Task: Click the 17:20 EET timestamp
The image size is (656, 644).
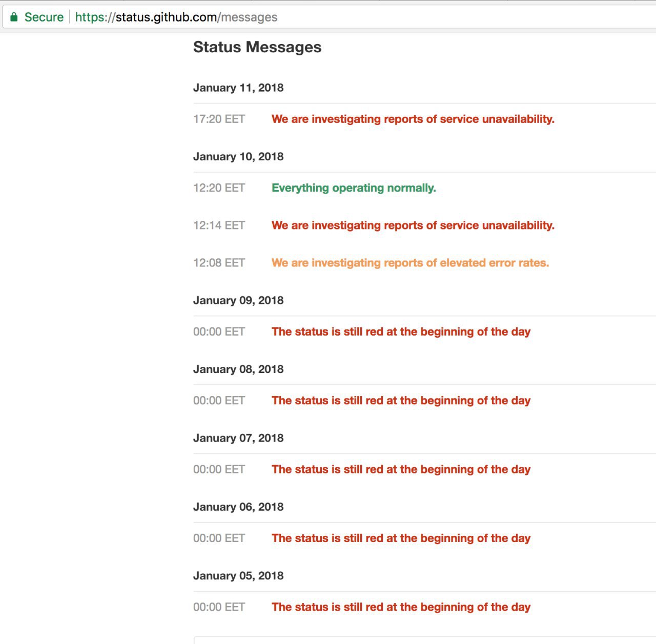Action: click(x=219, y=119)
